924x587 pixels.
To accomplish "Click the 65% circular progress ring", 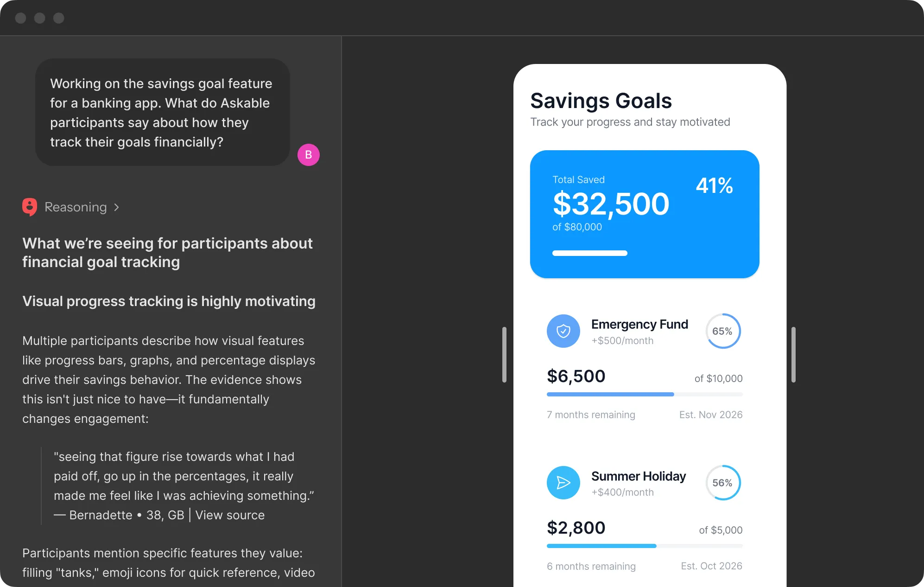I will [x=723, y=331].
